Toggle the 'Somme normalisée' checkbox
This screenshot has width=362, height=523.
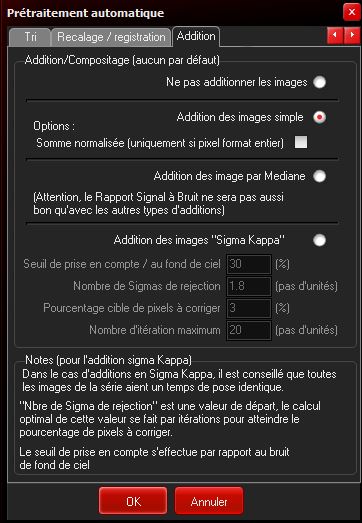pos(301,143)
